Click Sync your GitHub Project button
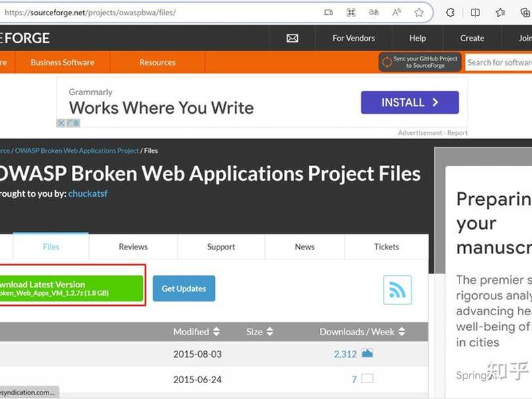This screenshot has height=399, width=532. pos(420,62)
